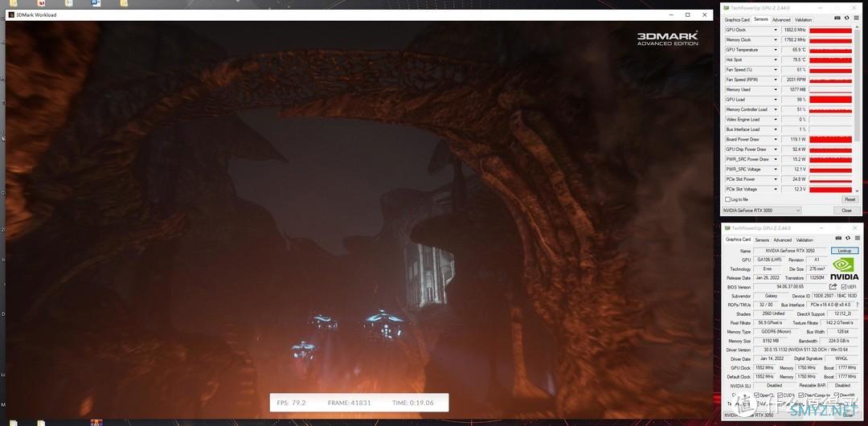Click the NVIDIA logo in GPU-Z
Viewport: 868px width, 426px height.
844,268
